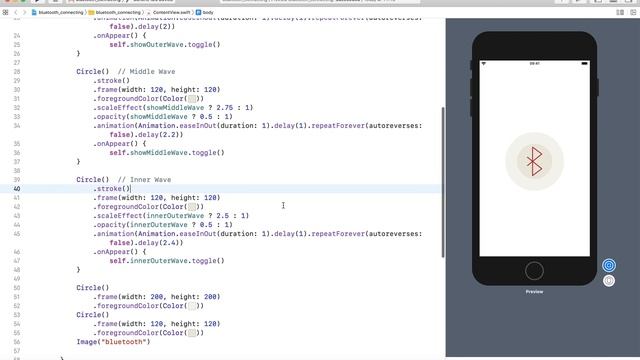Screen dimensions: 640x360
Task: Open the related items grid menu
Action: [x=5, y=12]
